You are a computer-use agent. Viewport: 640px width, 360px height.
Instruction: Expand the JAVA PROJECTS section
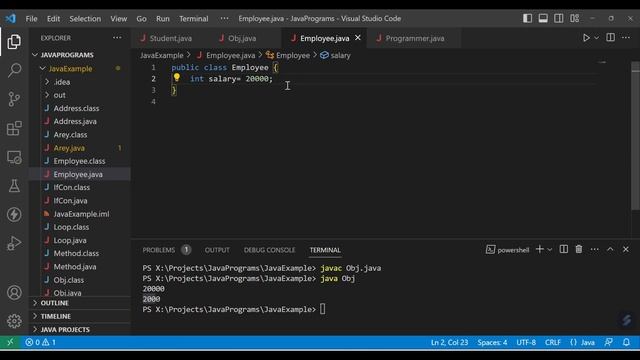point(64,329)
